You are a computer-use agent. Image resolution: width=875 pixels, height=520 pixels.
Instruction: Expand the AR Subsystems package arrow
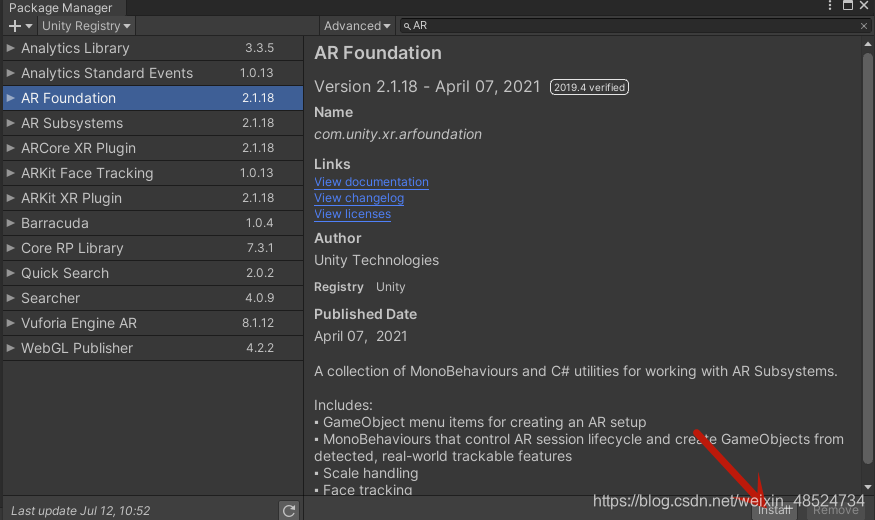click(10, 123)
